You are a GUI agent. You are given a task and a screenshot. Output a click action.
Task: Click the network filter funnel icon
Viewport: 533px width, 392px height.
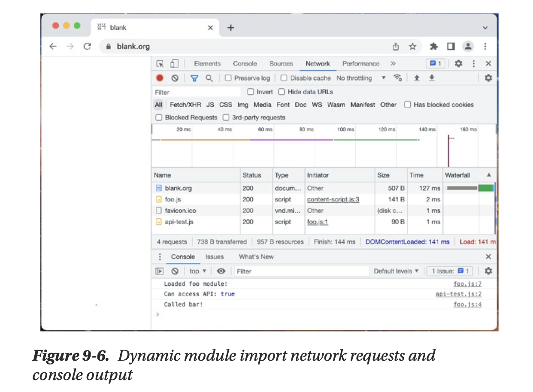tap(194, 78)
